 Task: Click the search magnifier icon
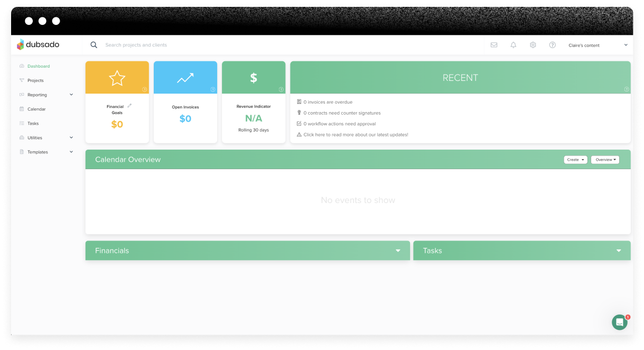pos(94,44)
